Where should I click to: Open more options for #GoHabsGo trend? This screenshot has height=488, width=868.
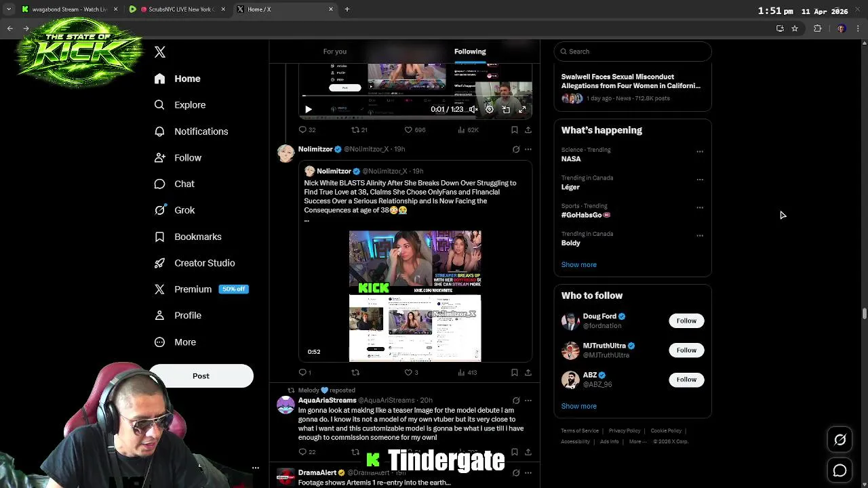coord(700,208)
